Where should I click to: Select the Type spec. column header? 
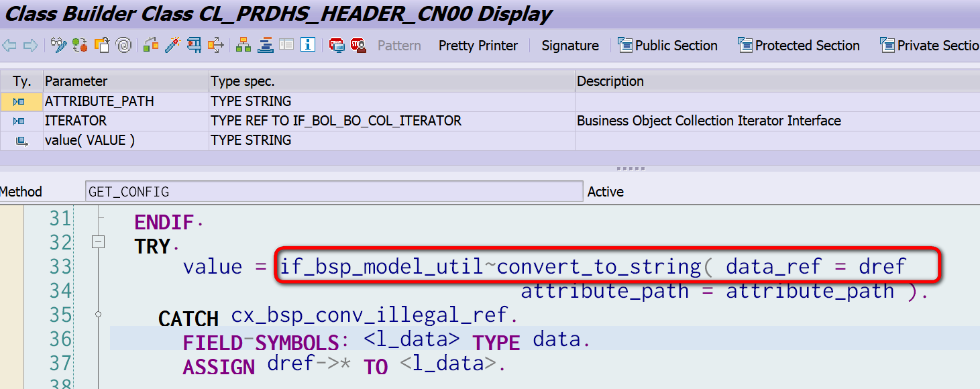pos(392,82)
